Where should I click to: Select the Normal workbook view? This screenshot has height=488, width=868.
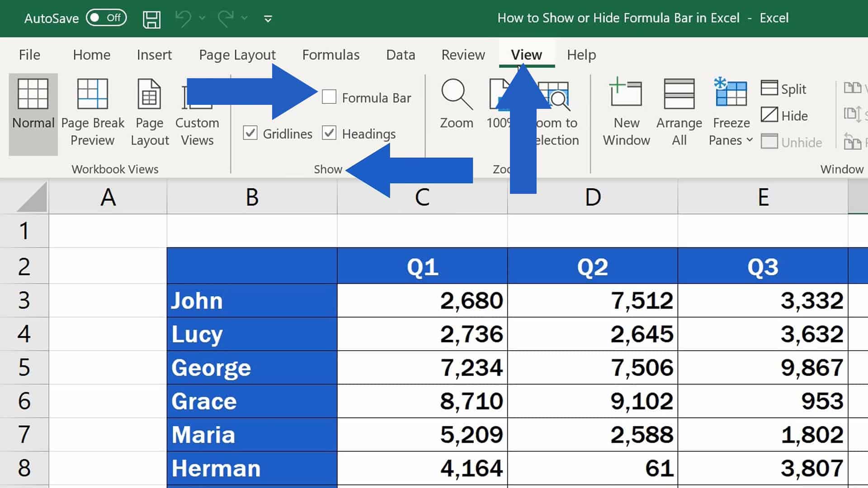click(x=33, y=108)
